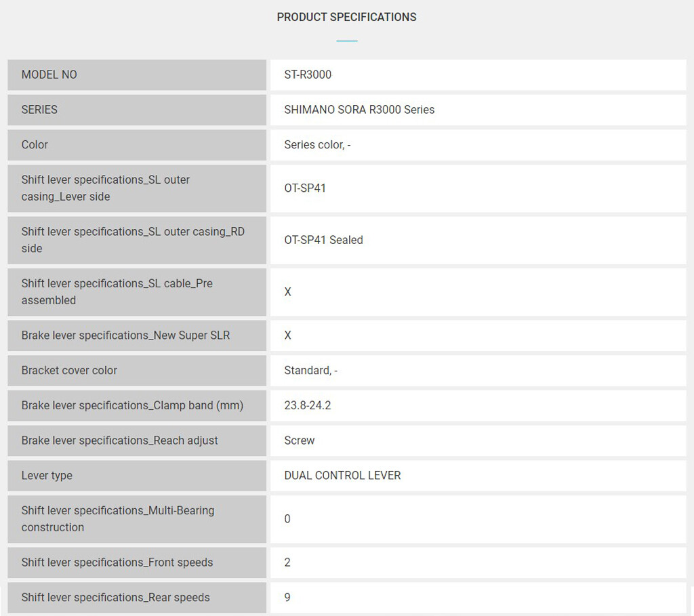
Task: Click the Multi-Bearing construction label
Action: click(137, 519)
